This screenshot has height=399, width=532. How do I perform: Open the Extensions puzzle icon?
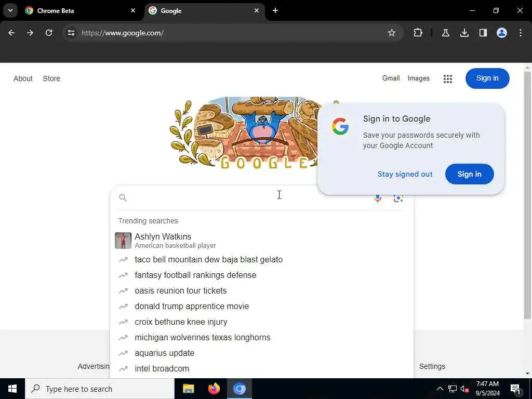point(418,33)
